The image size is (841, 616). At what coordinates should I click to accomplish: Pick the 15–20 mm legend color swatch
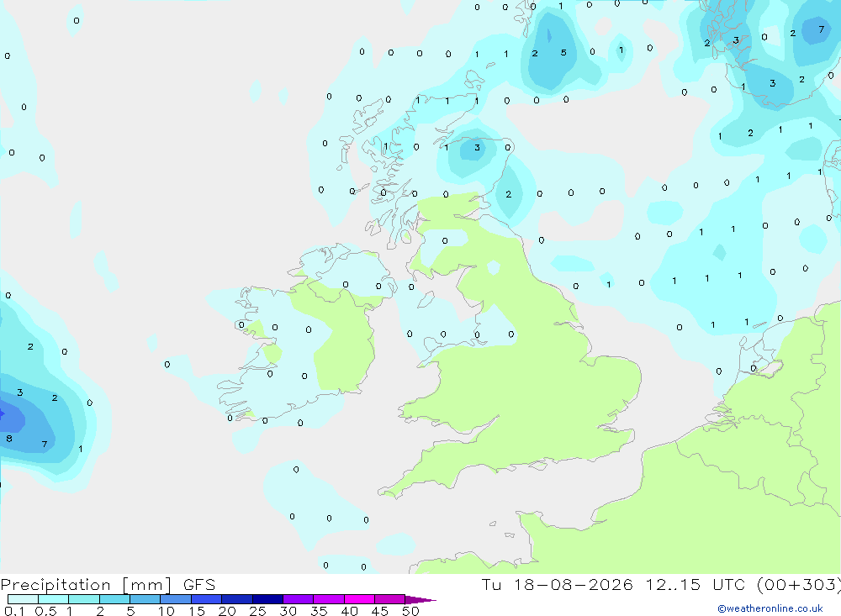(206, 599)
